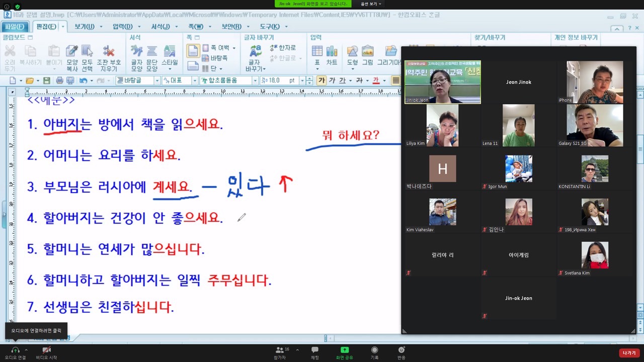Click the 차트 chart icon
The width and height of the screenshot is (644, 362).
(x=332, y=51)
